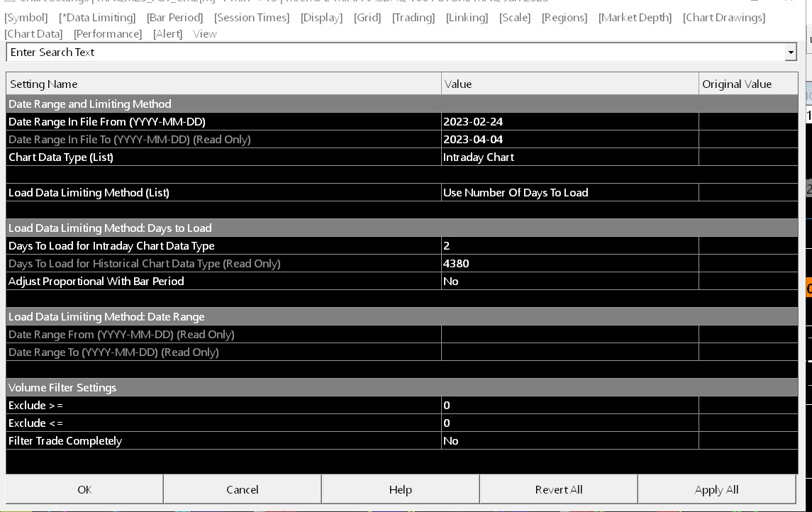This screenshot has height=512, width=812.
Task: Click Apply All button
Action: (x=717, y=489)
